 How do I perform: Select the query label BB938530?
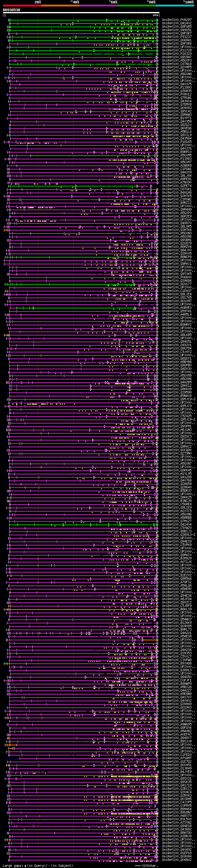[11, 10]
